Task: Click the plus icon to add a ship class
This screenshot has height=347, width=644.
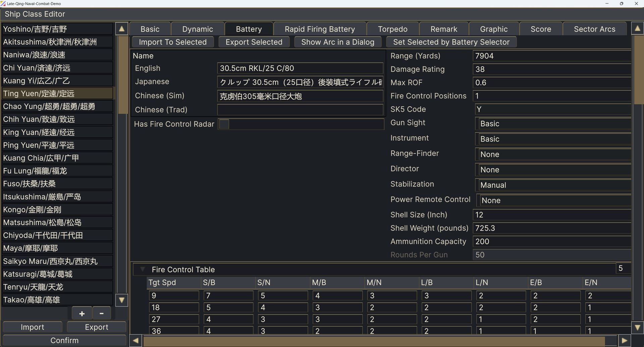Action: (x=81, y=313)
